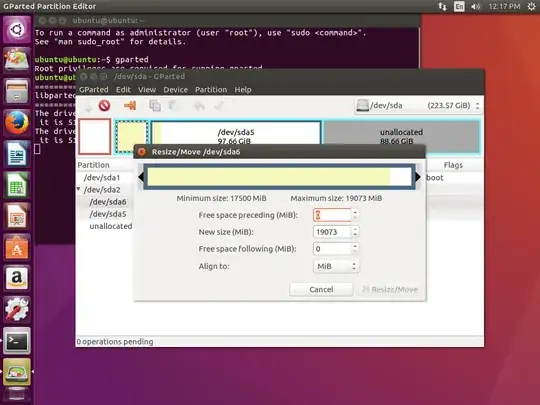Select /dev/sda5 row in partition list
Screen dimensions: 540x405
108,214
